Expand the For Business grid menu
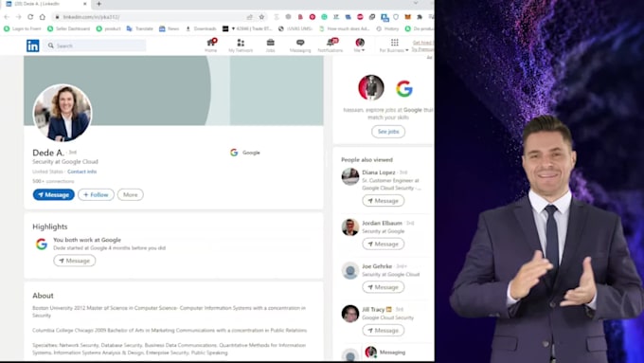 click(x=394, y=45)
